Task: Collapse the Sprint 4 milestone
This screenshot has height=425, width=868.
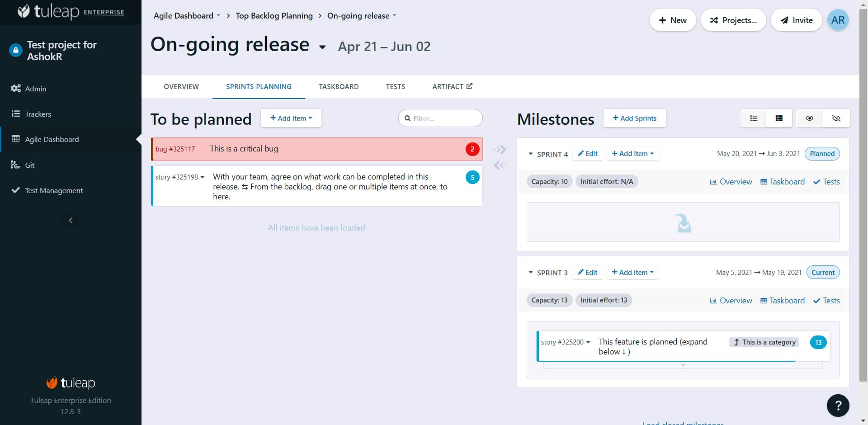Action: tap(531, 154)
